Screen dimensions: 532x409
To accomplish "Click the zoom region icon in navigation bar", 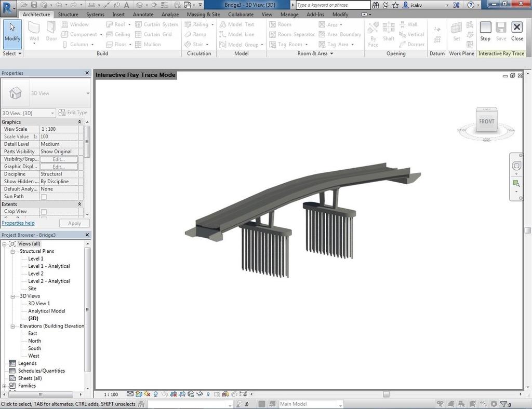I will coord(516,184).
